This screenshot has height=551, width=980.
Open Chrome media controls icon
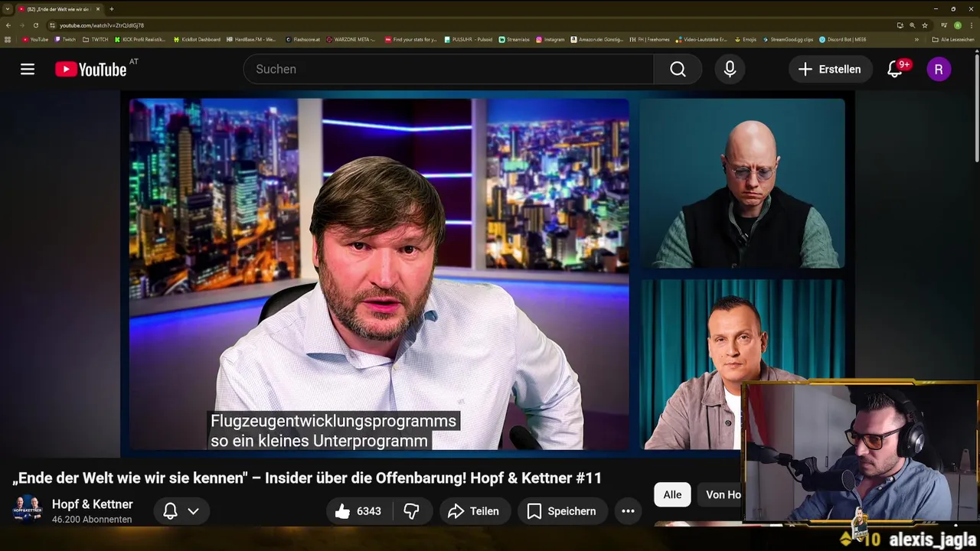click(944, 25)
